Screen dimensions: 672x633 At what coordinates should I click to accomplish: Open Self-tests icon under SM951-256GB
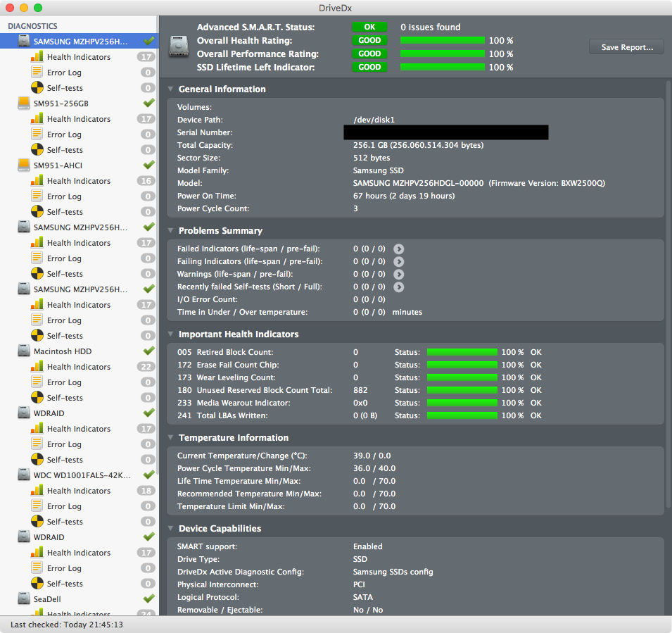37,149
